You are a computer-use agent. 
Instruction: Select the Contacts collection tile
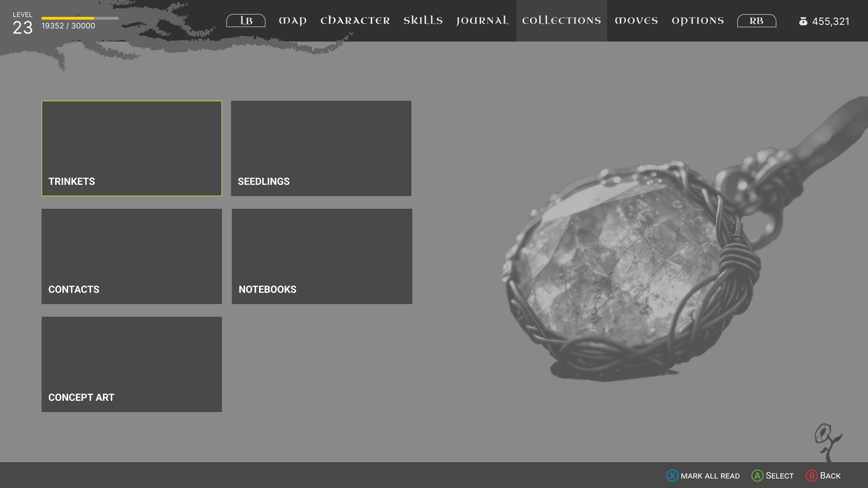click(x=132, y=256)
